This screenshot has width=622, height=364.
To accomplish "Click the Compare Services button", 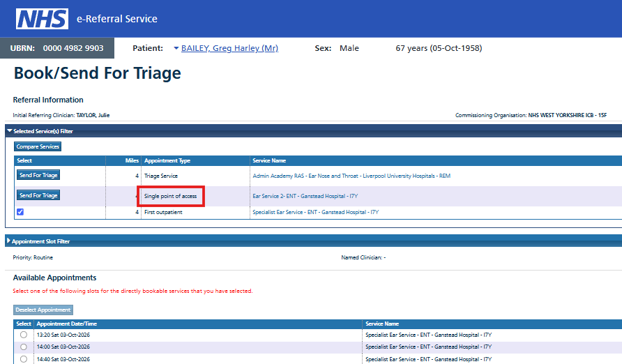I will (38, 146).
